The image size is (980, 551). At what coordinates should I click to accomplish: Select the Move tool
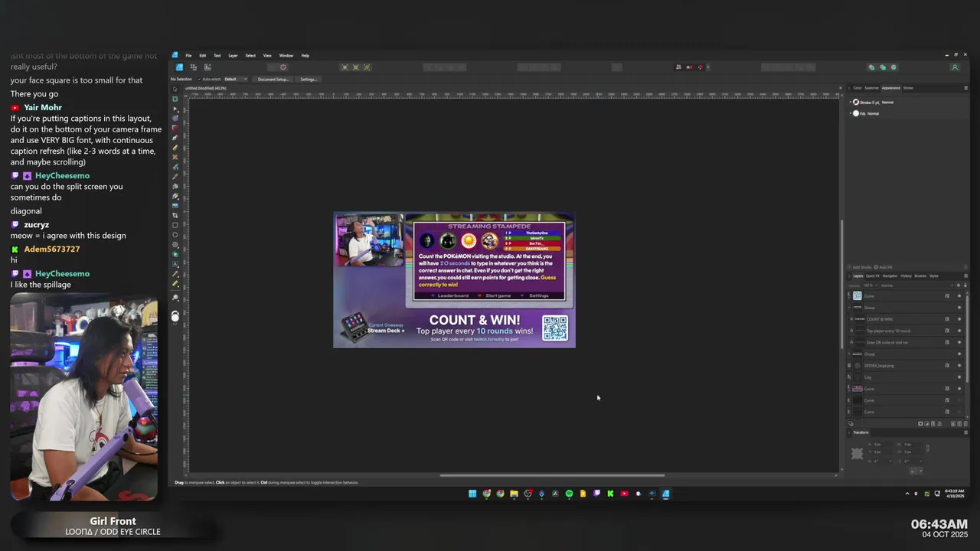coord(175,89)
